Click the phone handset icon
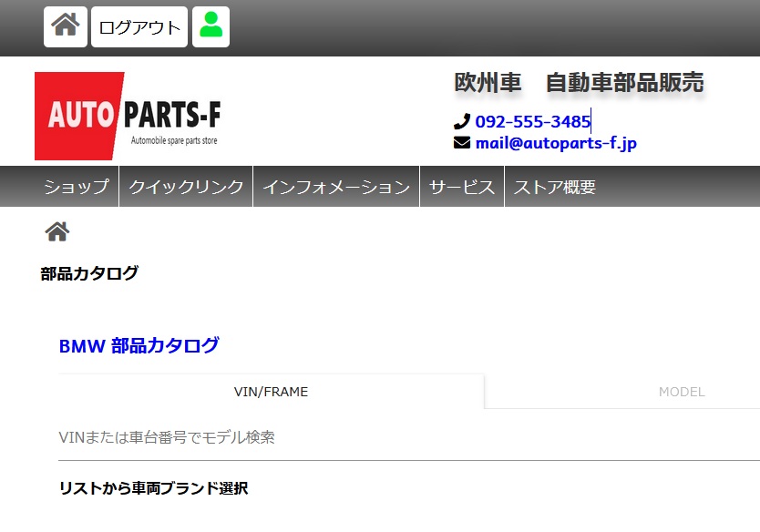This screenshot has height=532, width=760. click(462, 121)
